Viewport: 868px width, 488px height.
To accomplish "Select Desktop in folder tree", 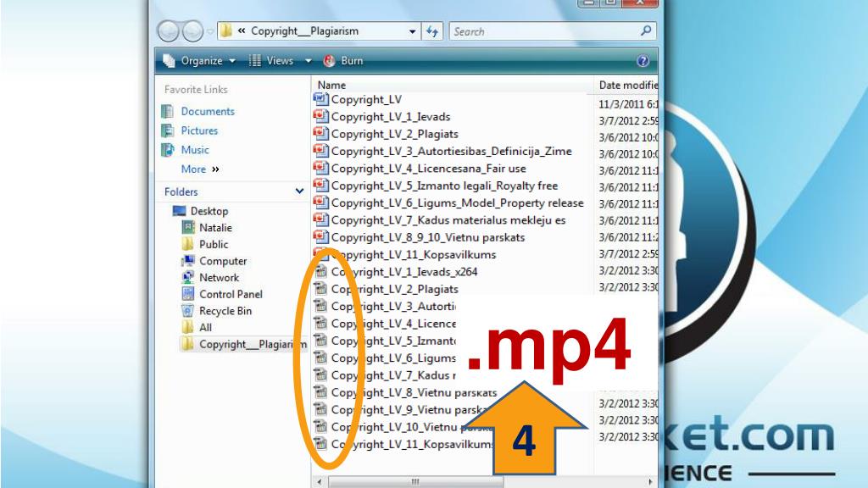I will point(209,211).
